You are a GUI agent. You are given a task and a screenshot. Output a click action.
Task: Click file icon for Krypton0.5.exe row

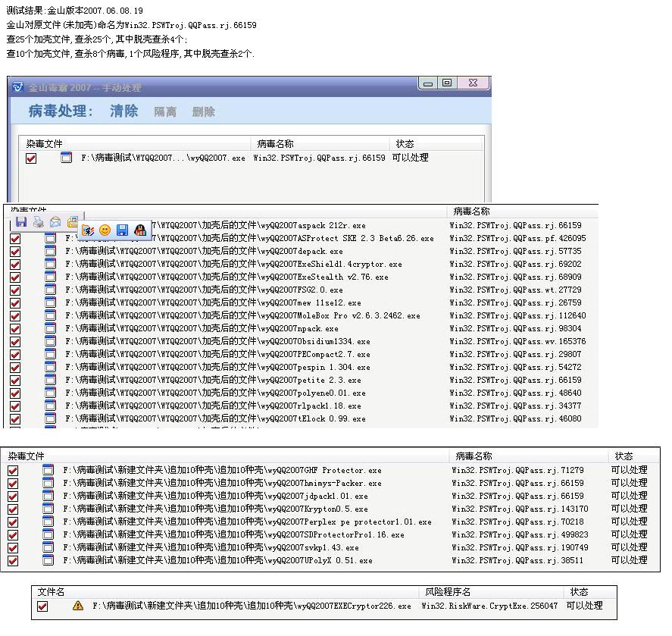coord(48,509)
